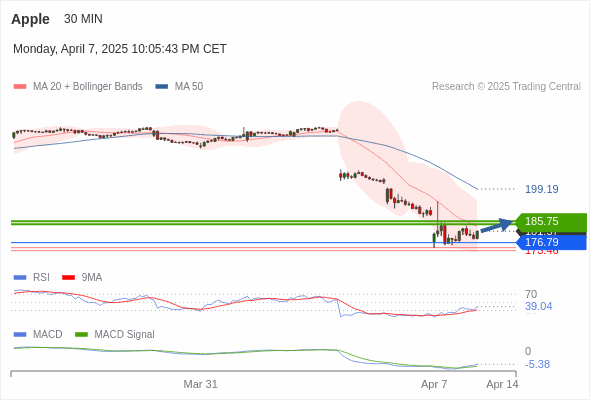Click the Apr 14 axis date marker
The width and height of the screenshot is (590, 400).
pyautogui.click(x=502, y=384)
